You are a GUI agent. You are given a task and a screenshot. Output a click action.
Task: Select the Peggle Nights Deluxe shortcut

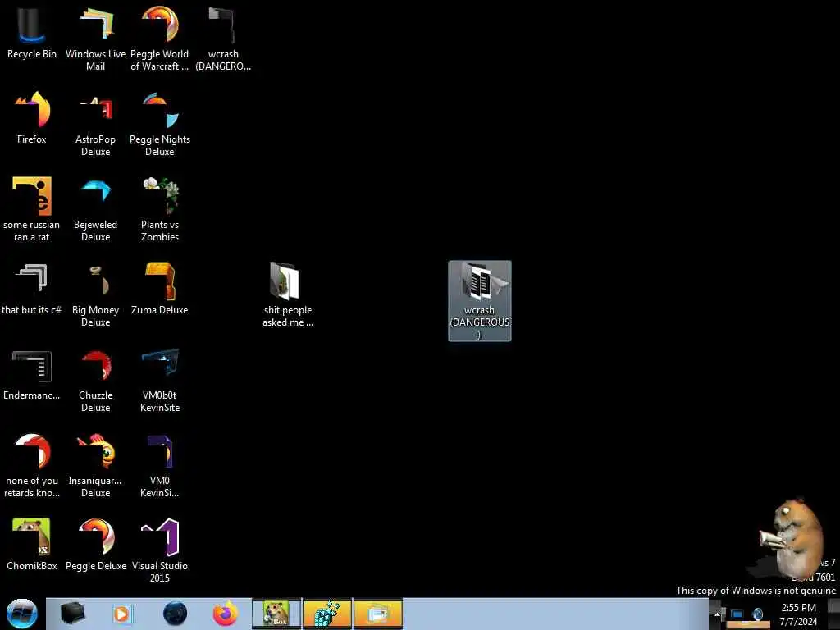click(160, 125)
